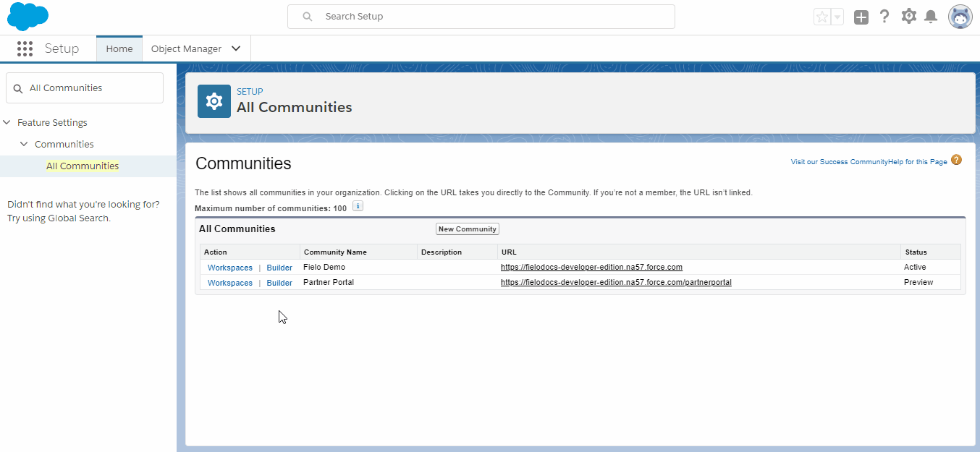980x452 pixels.
Task: Click the magnifier icon in Search Setup
Action: pyautogui.click(x=308, y=17)
